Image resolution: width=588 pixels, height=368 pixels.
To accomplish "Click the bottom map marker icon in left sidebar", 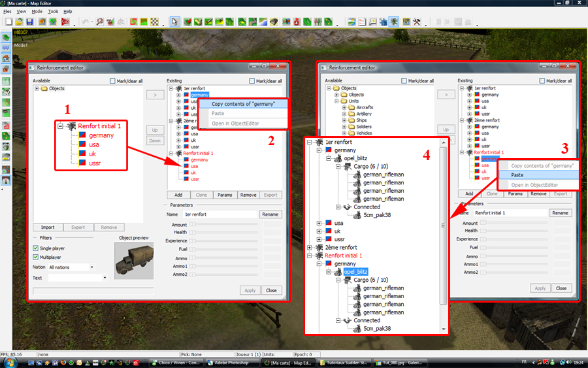I will pyautogui.click(x=6, y=180).
